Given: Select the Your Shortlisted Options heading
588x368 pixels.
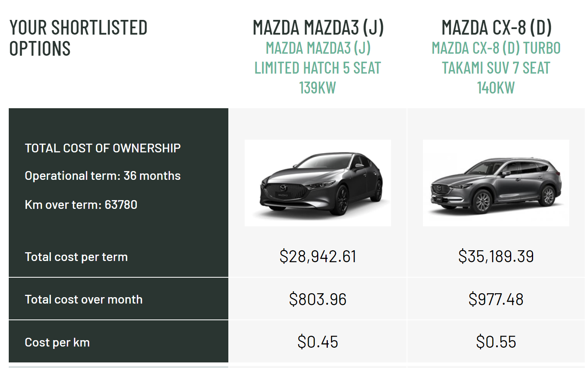Looking at the screenshot, I should [x=78, y=38].
